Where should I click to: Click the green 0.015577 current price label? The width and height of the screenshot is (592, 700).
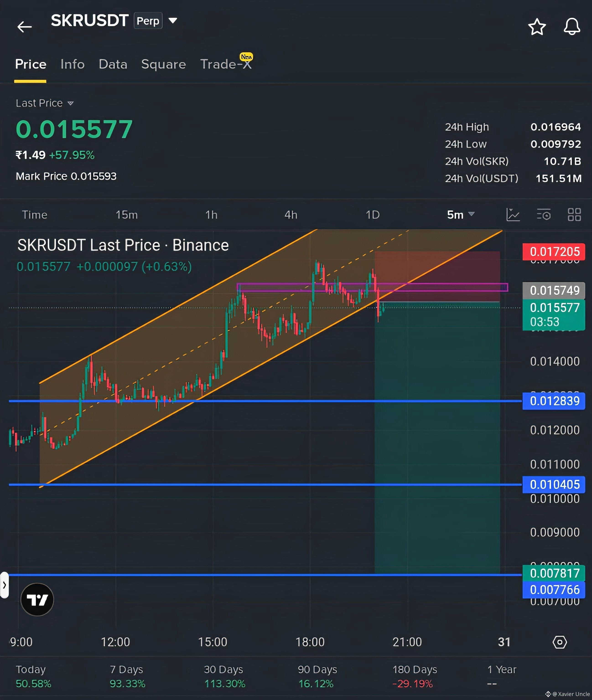point(554,315)
